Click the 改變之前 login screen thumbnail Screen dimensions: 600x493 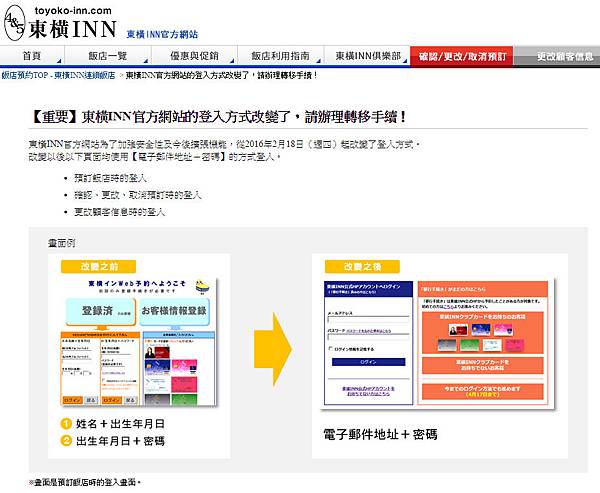click(x=139, y=342)
